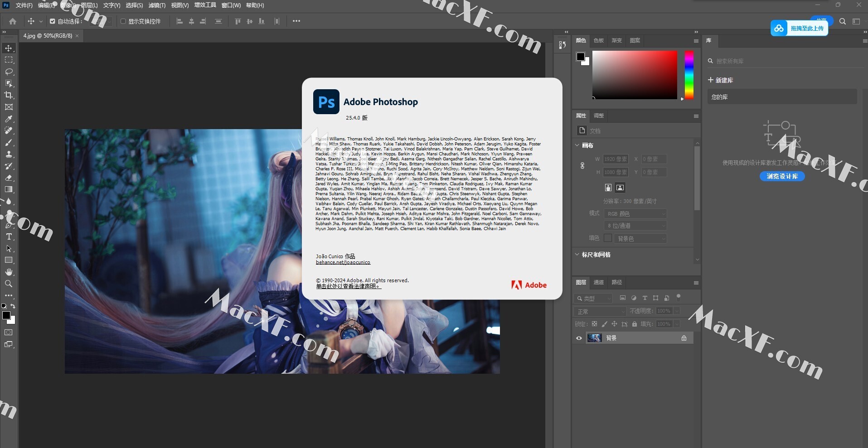Set canvas to portrait orientation
The image size is (868, 448).
coord(608,188)
